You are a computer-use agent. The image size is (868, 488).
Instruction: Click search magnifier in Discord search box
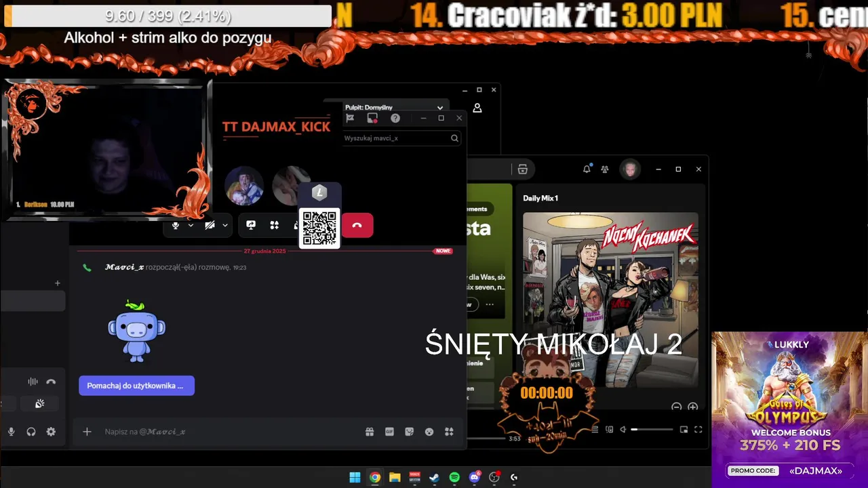(454, 138)
